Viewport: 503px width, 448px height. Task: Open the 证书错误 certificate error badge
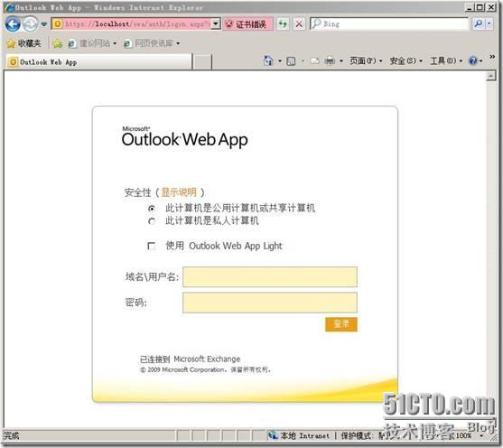tap(247, 24)
